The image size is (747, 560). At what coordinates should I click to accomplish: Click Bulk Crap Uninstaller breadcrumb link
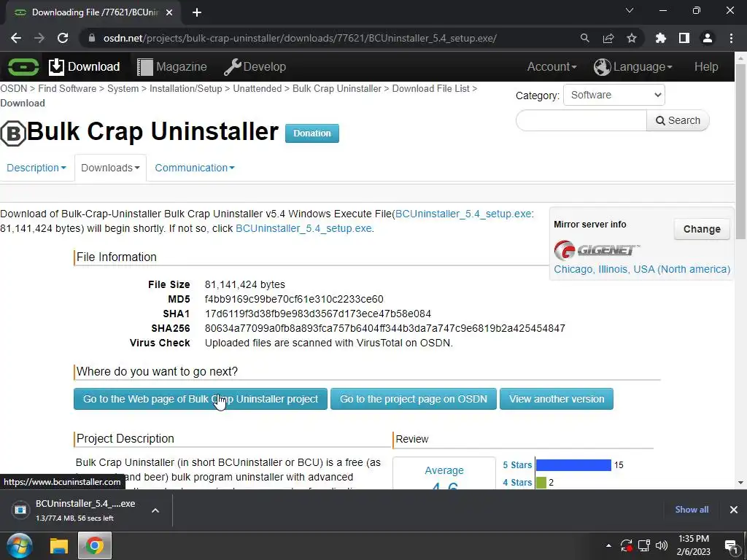(x=337, y=88)
